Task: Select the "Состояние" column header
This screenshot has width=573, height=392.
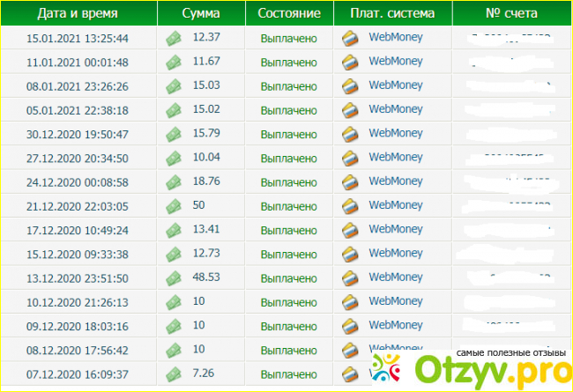Action: tap(289, 14)
